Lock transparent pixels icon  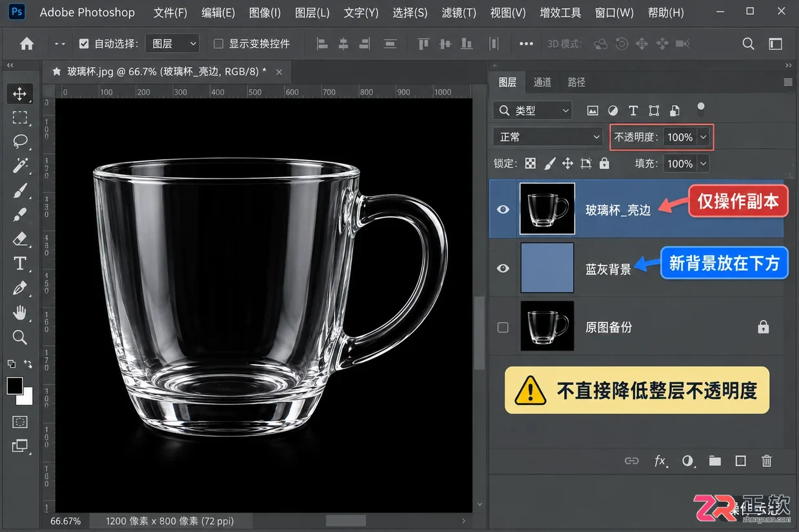pyautogui.click(x=531, y=164)
